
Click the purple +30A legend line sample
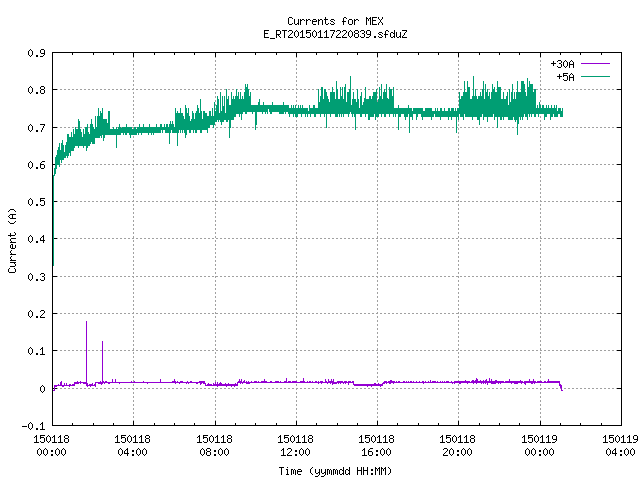[595, 64]
